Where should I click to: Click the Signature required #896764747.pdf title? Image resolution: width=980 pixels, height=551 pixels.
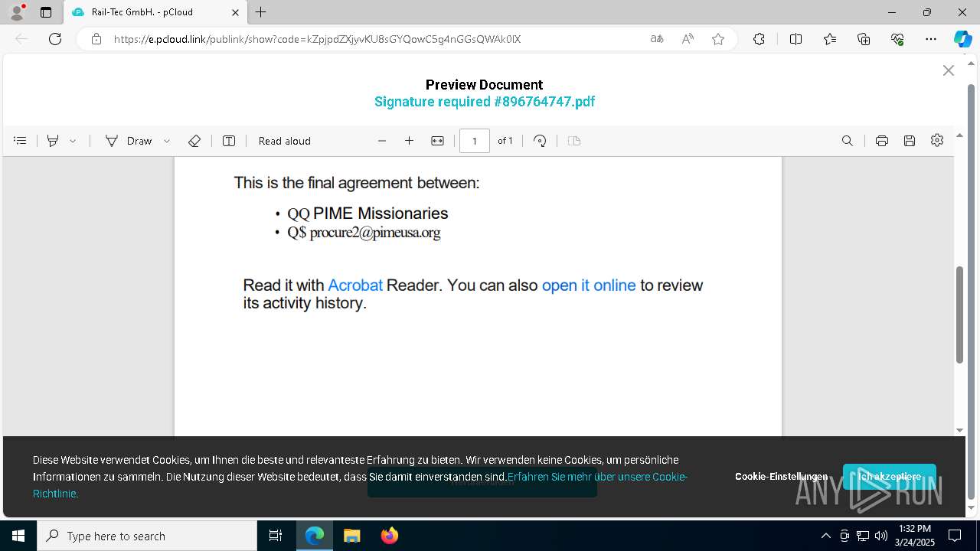coord(485,102)
